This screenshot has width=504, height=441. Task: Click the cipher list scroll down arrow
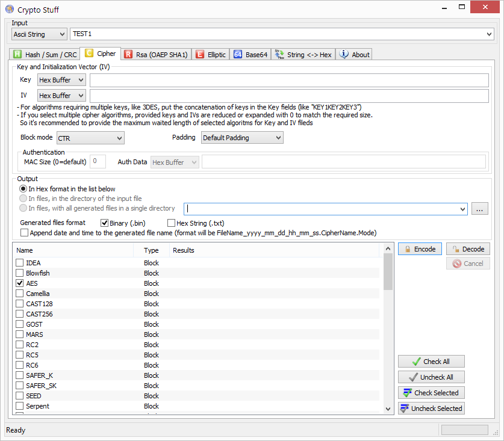pos(388,409)
